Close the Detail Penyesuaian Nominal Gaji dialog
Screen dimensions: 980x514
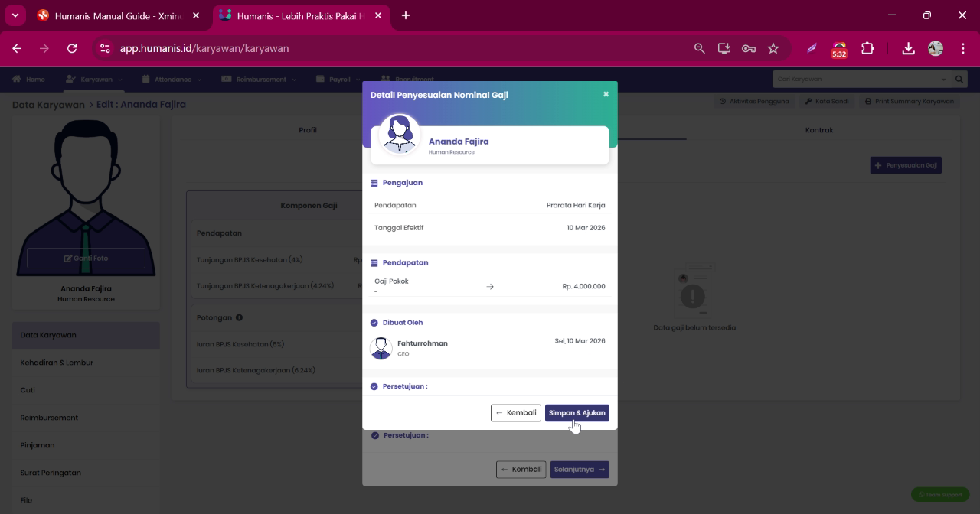click(606, 94)
